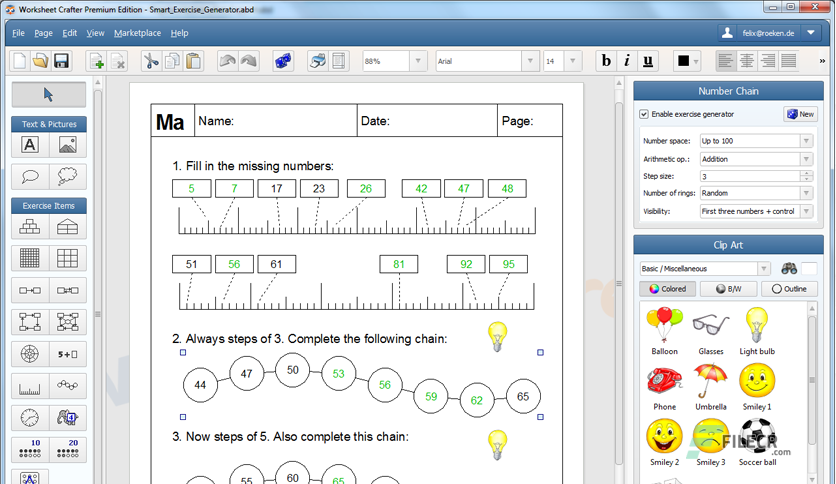
Task: Toggle bold formatting
Action: point(606,61)
